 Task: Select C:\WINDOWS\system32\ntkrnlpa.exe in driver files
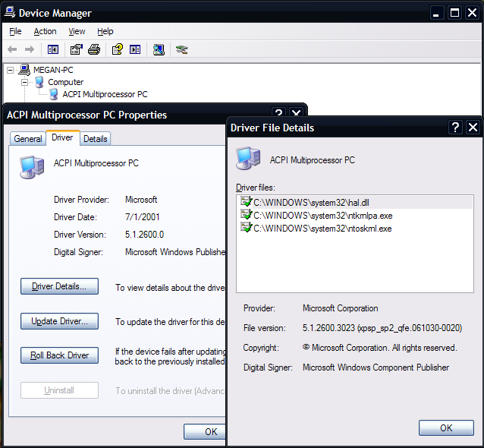(323, 216)
